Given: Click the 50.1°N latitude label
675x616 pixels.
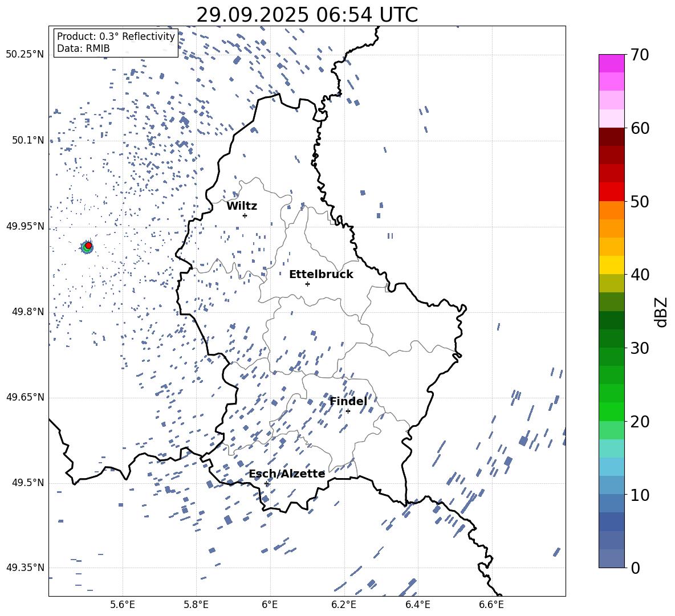Looking at the screenshot, I should (x=28, y=140).
